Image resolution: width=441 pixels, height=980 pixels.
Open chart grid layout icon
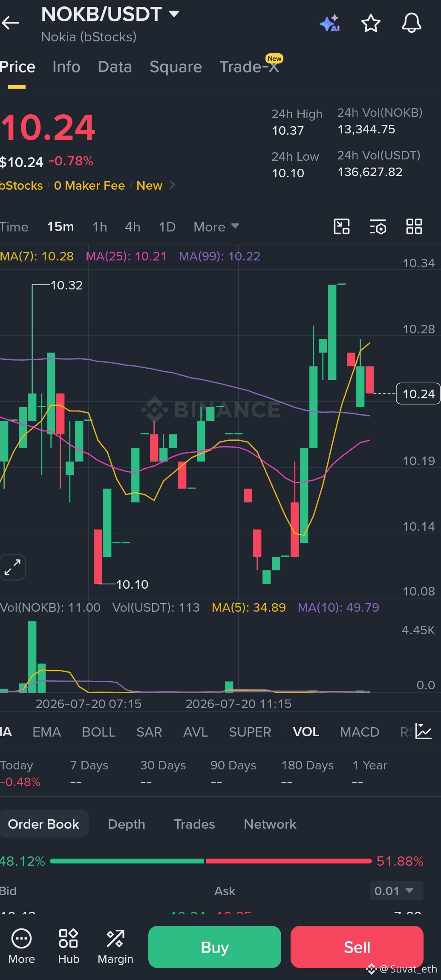(414, 226)
